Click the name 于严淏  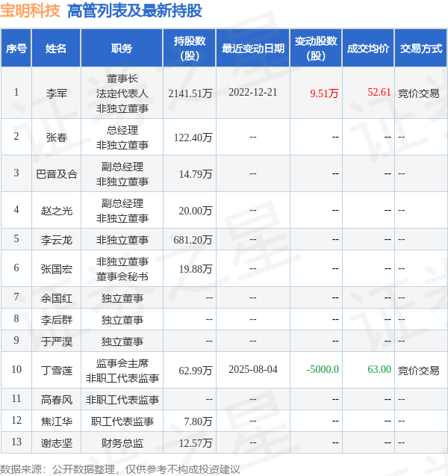(x=57, y=341)
